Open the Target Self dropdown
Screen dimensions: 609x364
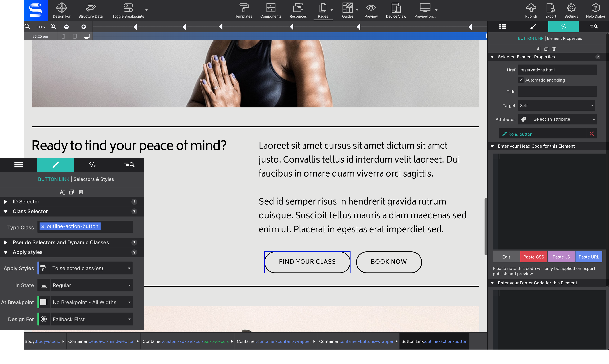click(557, 105)
